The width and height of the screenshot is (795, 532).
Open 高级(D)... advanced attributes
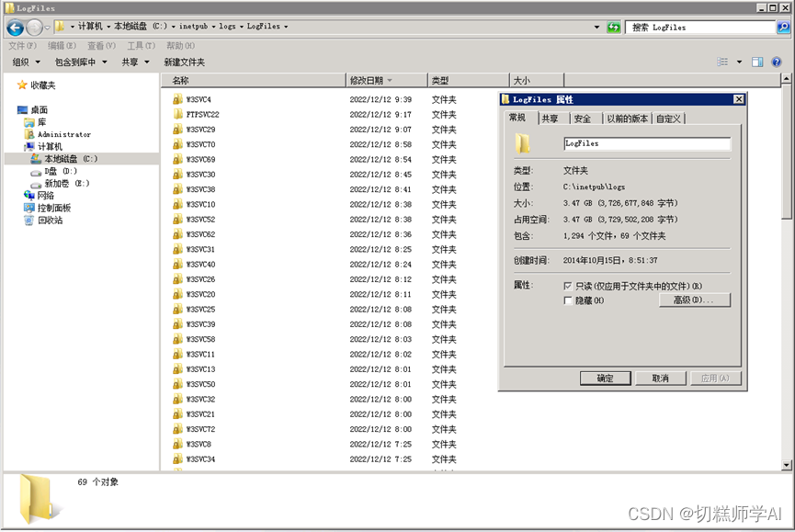(x=695, y=300)
